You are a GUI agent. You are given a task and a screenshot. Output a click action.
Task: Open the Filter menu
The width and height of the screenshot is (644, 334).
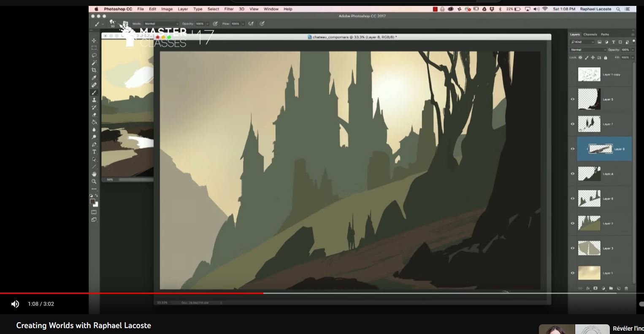tap(229, 9)
